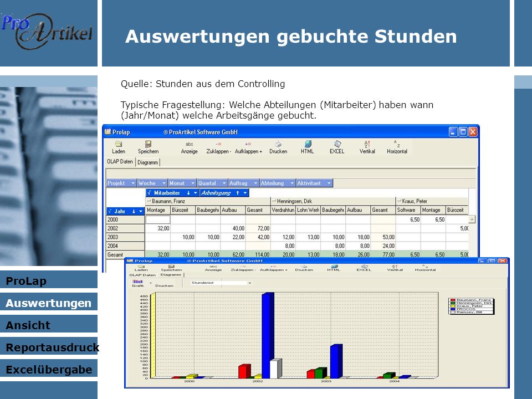Click the tall blue bar for 2002
The image size is (532, 399).
click(268, 335)
